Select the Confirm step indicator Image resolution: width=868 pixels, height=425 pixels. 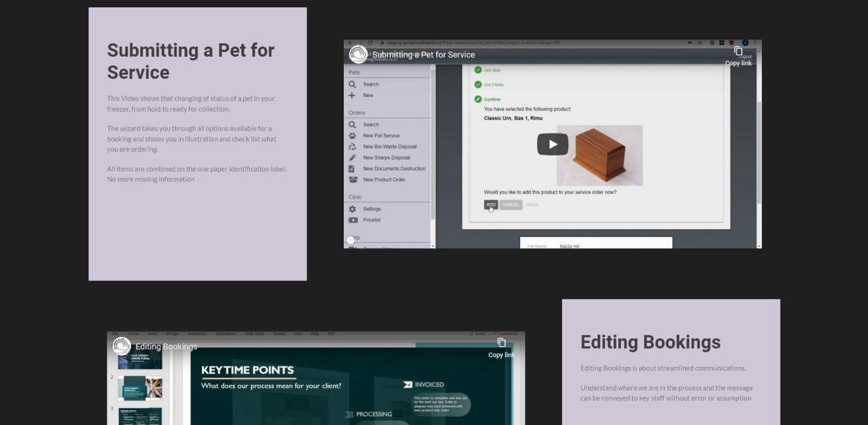pos(478,99)
